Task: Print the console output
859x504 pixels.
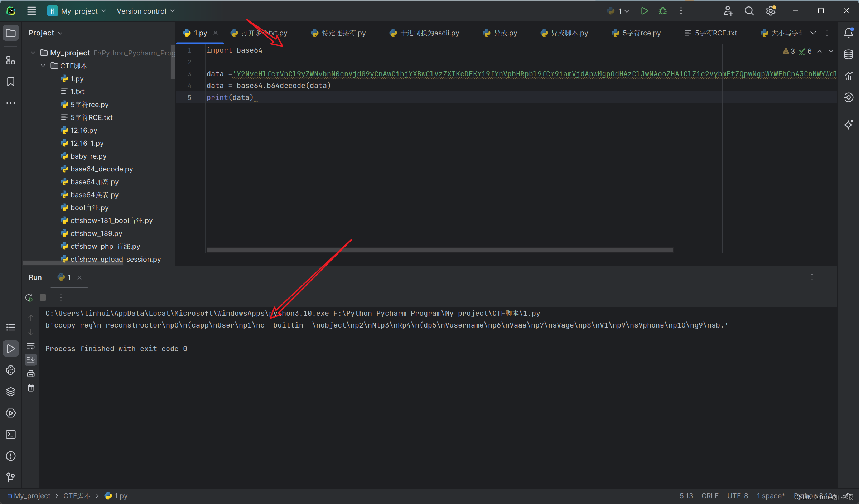Action: [31, 374]
